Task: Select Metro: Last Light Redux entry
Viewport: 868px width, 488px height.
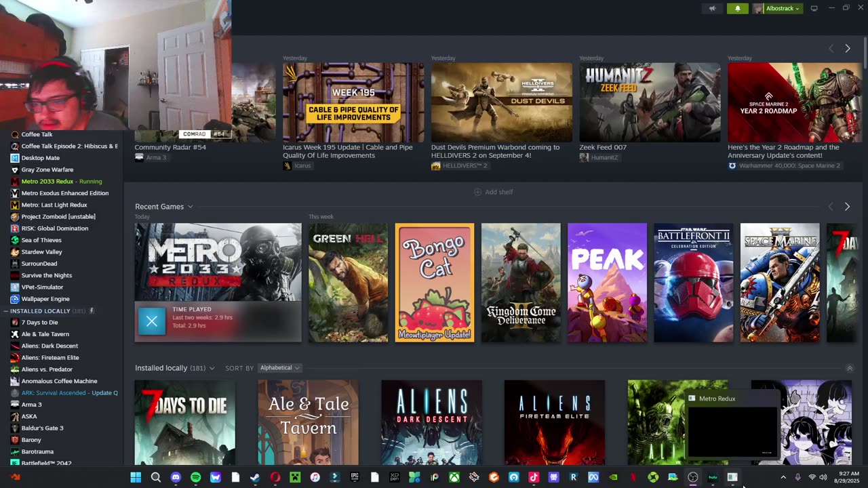Action: tap(54, 205)
